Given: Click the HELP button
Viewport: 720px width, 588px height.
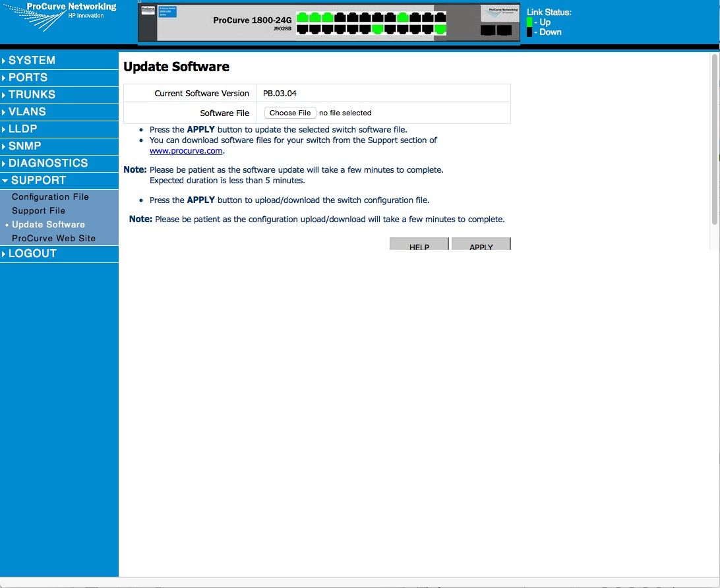Looking at the screenshot, I should [x=419, y=244].
